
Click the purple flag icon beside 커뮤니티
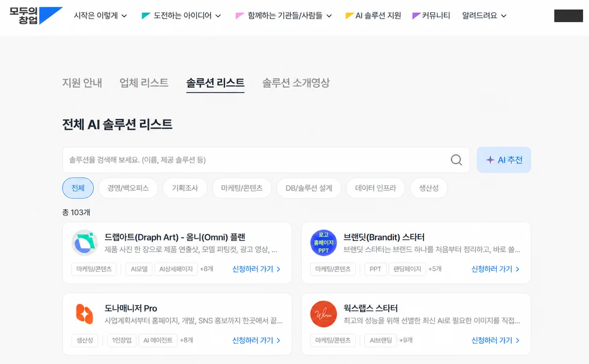416,16
